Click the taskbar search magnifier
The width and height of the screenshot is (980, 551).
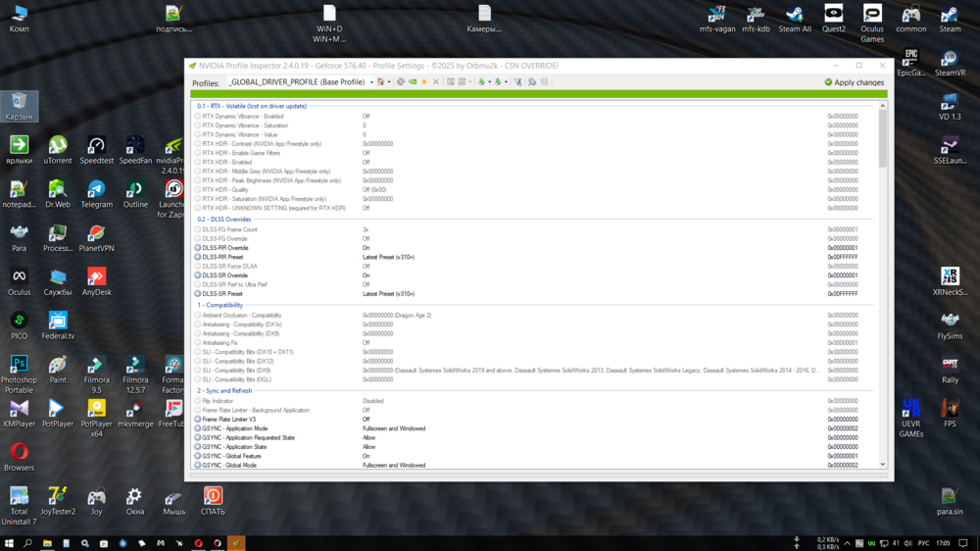tap(28, 543)
